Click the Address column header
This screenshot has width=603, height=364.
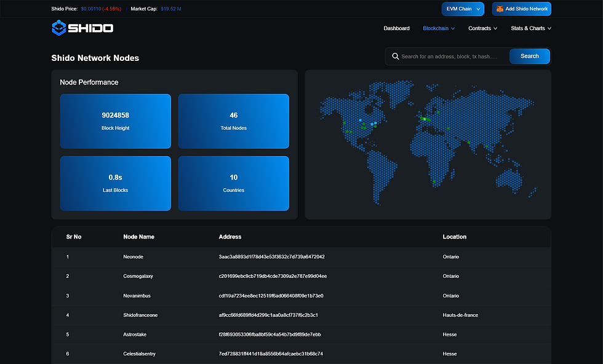click(x=230, y=237)
